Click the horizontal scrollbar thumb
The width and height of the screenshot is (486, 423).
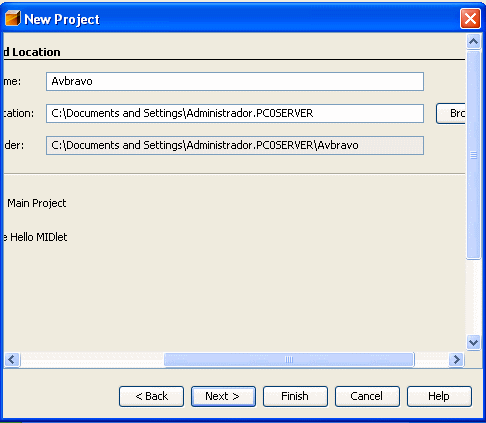[289, 360]
